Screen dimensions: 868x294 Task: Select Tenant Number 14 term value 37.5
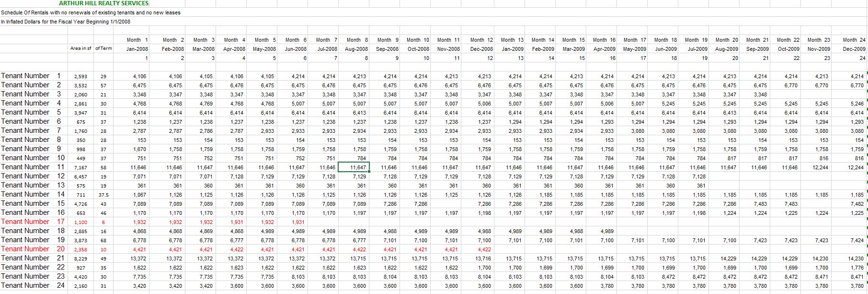(x=104, y=195)
